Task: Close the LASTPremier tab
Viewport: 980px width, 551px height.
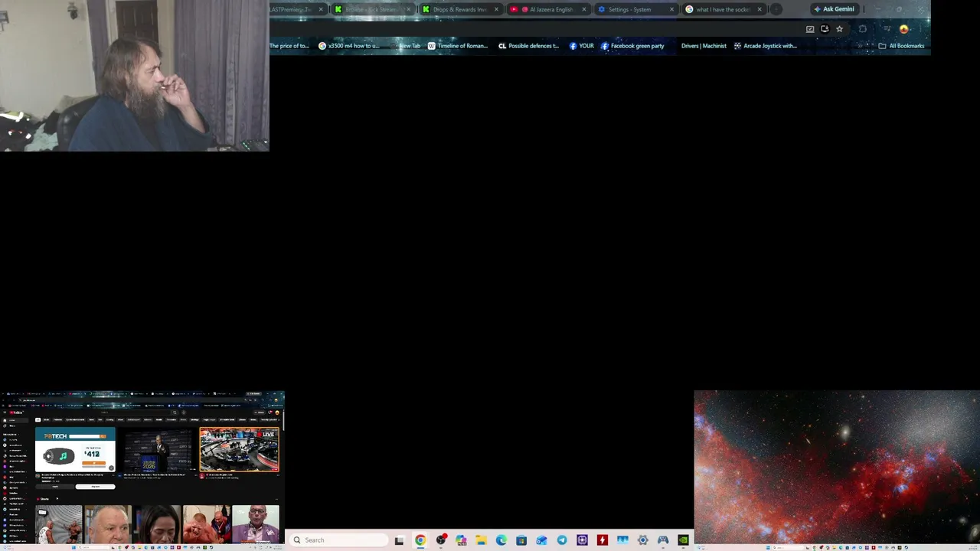Action: (321, 9)
